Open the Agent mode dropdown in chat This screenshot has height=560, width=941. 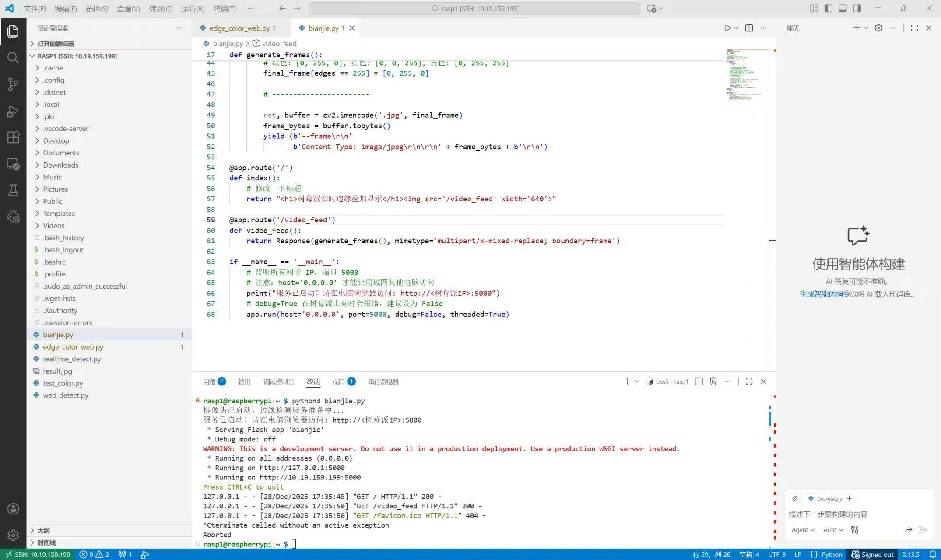pyautogui.click(x=802, y=529)
